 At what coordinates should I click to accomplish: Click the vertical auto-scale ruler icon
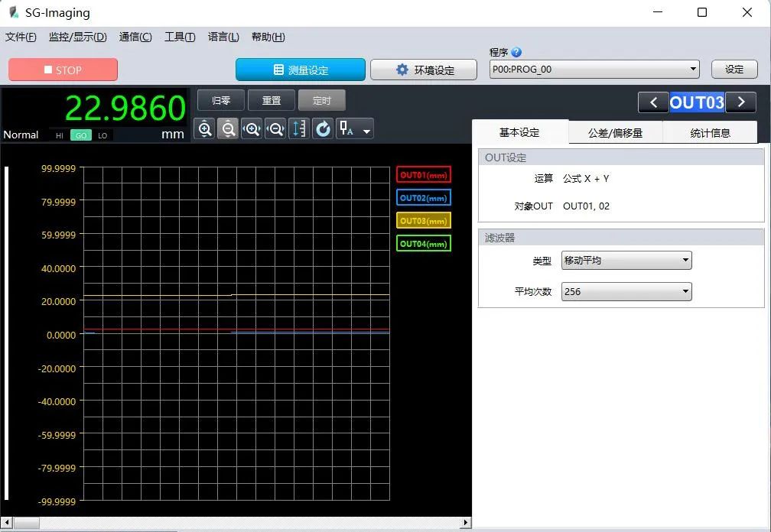299,129
